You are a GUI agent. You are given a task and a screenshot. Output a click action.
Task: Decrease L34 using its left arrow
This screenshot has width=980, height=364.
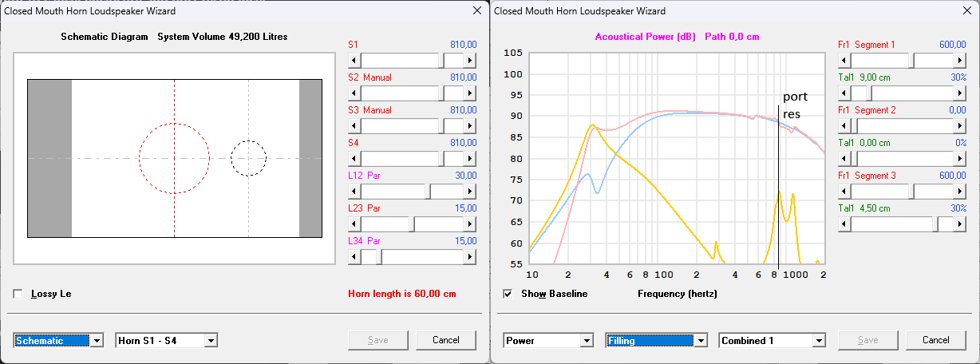pos(355,257)
